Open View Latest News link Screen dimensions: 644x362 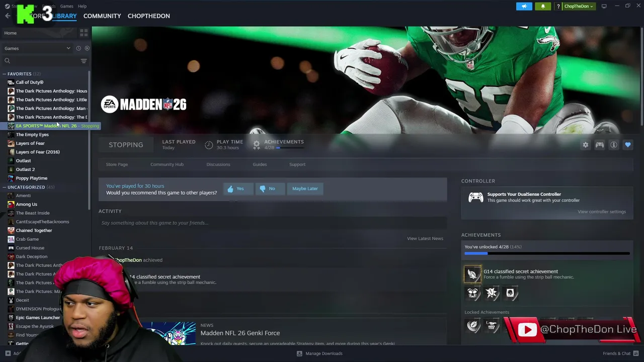pos(425,238)
